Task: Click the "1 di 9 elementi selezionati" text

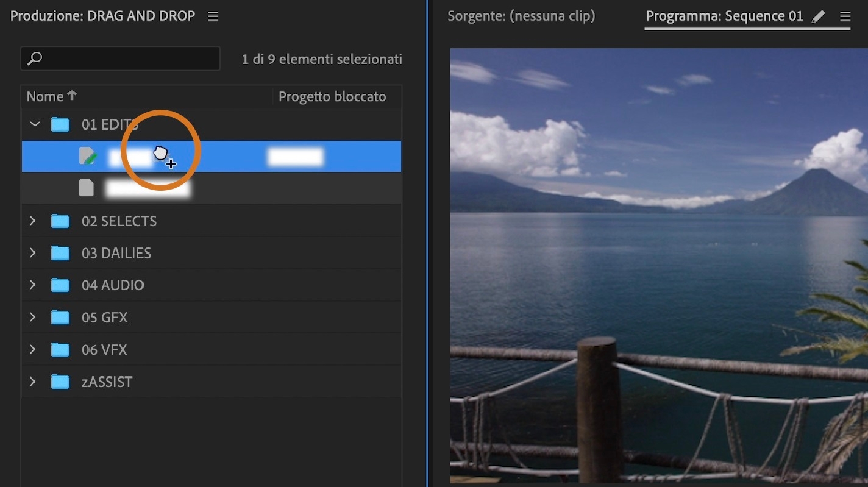Action: pos(322,59)
